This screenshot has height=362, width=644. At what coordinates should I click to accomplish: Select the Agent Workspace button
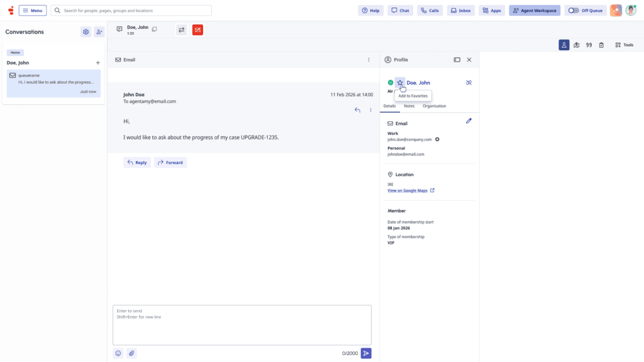[535, 10]
